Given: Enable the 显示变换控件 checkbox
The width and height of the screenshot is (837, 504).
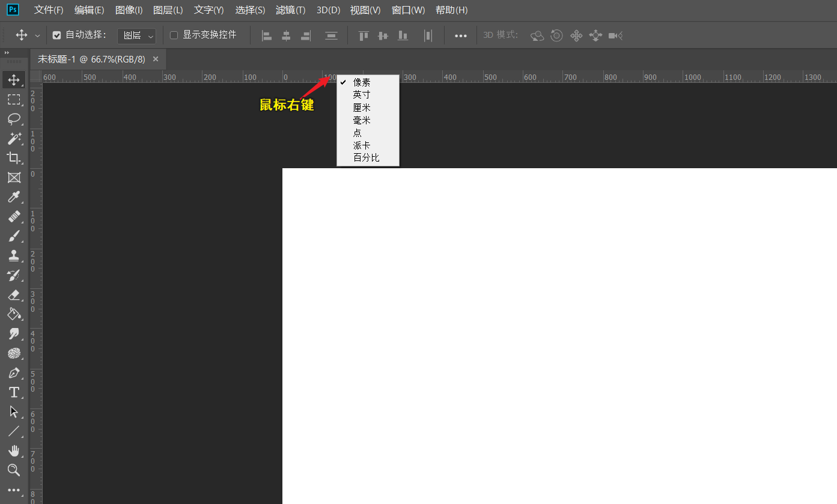Looking at the screenshot, I should pos(174,35).
